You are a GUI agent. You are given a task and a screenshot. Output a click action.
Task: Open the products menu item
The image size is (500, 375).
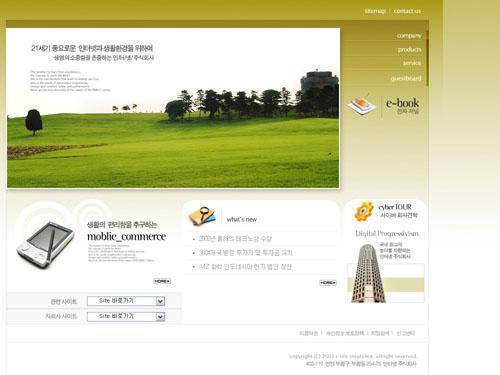pyautogui.click(x=409, y=50)
